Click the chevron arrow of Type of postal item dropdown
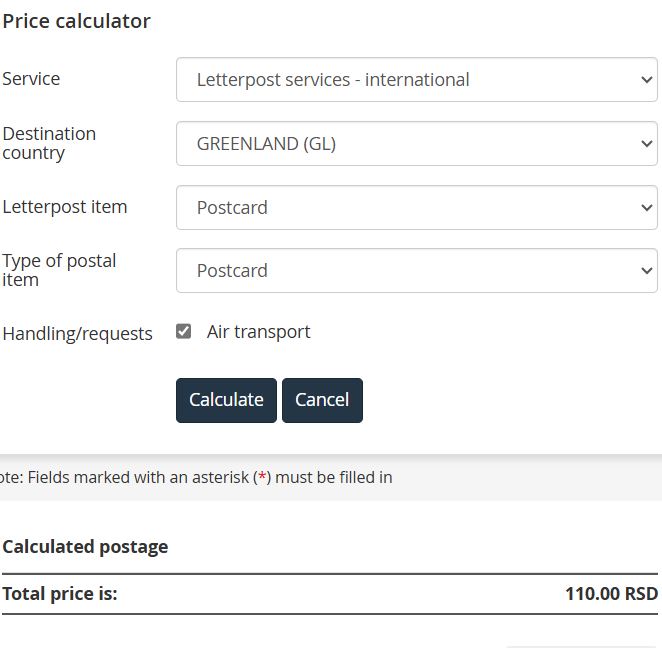 (646, 271)
